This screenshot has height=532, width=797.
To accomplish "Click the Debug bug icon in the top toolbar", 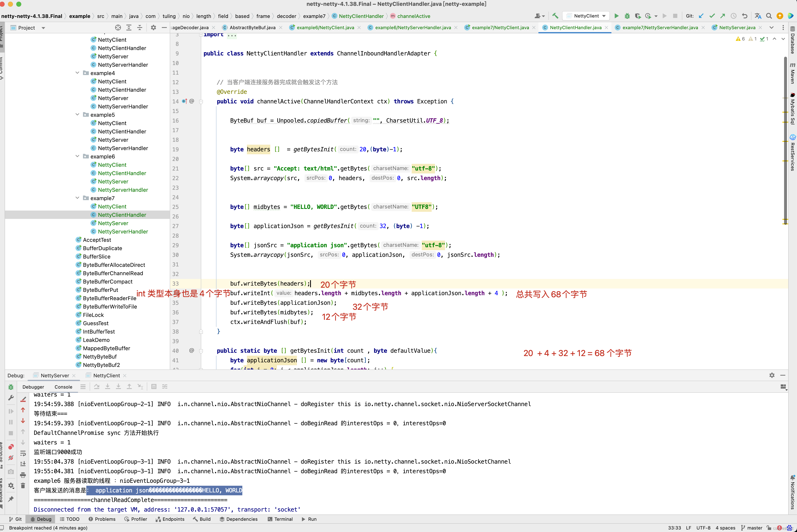I will [627, 16].
